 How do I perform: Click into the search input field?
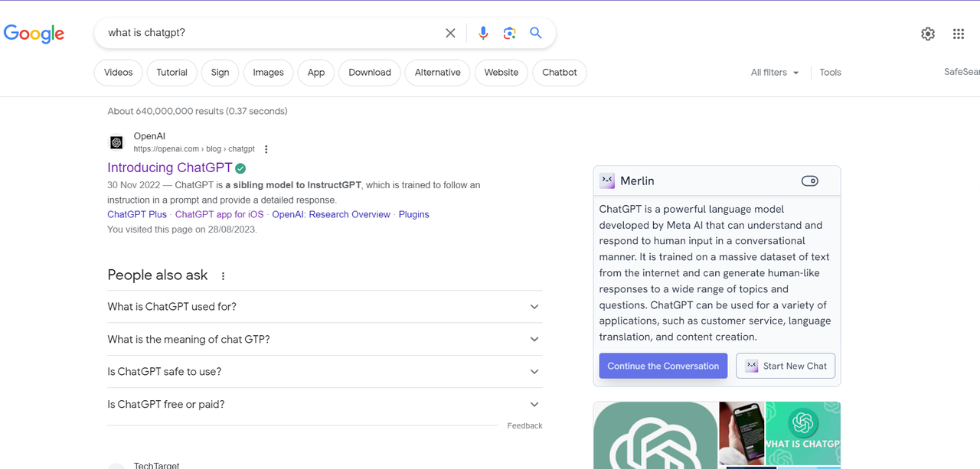tap(272, 33)
